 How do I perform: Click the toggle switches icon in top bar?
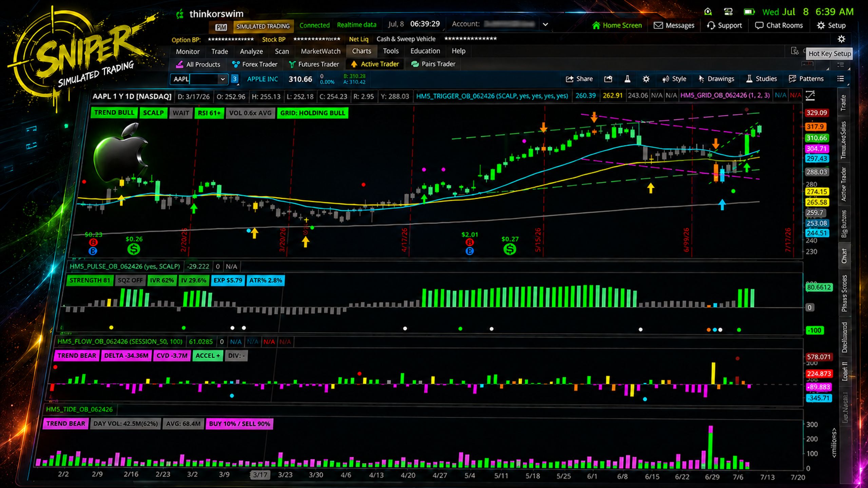[x=728, y=12]
